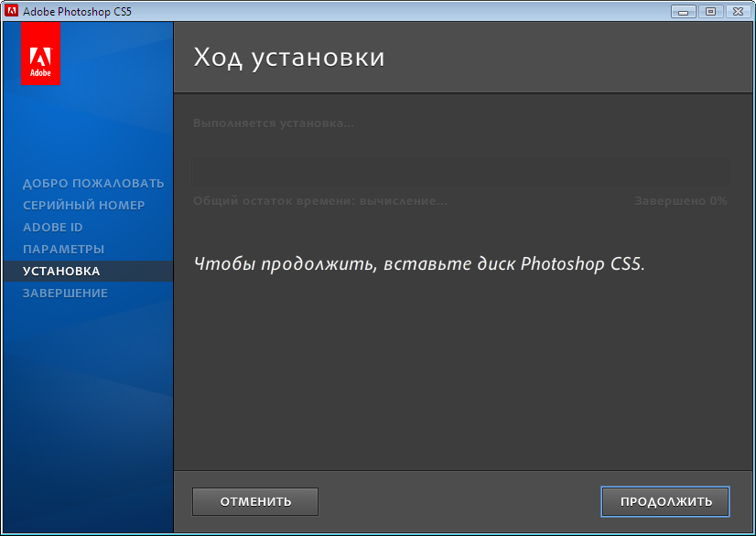756x536 pixels.
Task: Click 'Общий остаток времени: вычисление...' text
Action: coord(320,201)
